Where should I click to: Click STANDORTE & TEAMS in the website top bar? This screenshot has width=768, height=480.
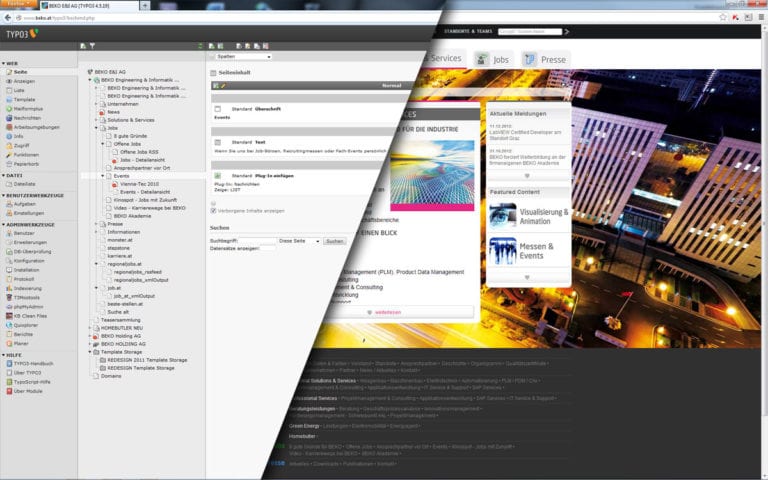[x=468, y=31]
